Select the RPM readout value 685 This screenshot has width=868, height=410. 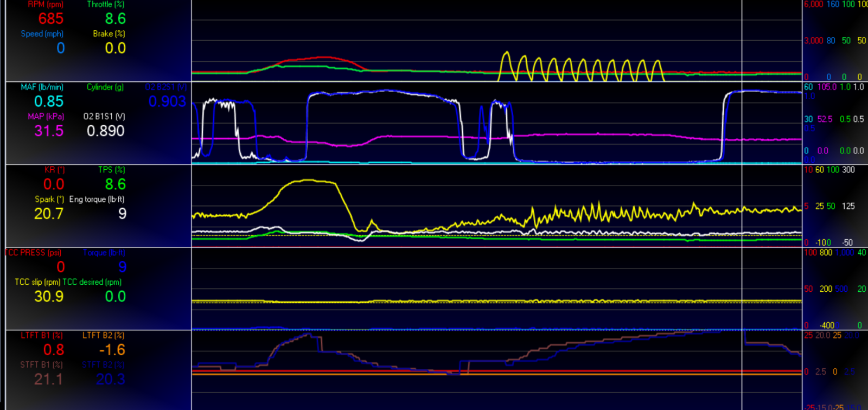click(51, 19)
